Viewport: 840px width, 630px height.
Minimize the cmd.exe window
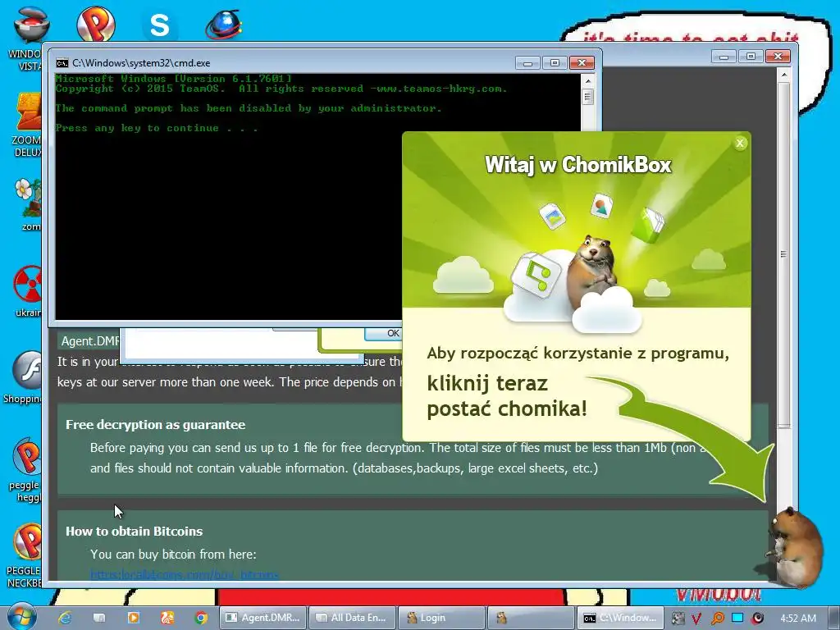point(527,63)
